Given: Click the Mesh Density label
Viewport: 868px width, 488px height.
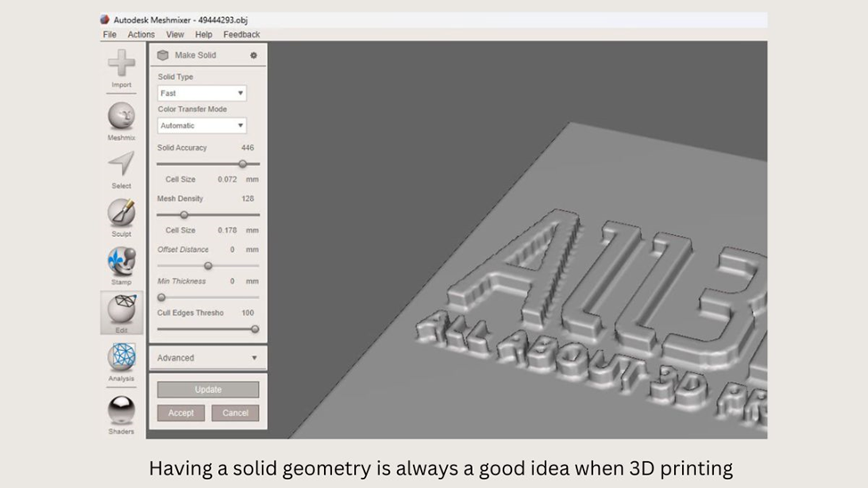Looking at the screenshot, I should 180,199.
